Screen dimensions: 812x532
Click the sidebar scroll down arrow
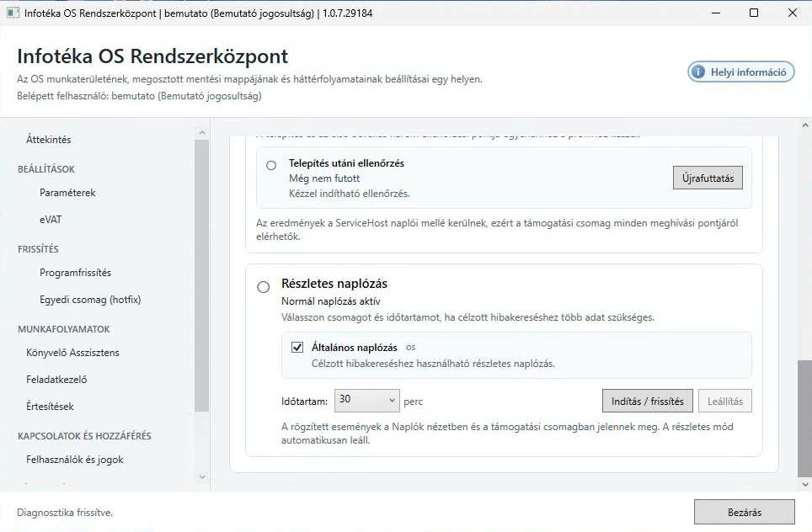pyautogui.click(x=202, y=477)
